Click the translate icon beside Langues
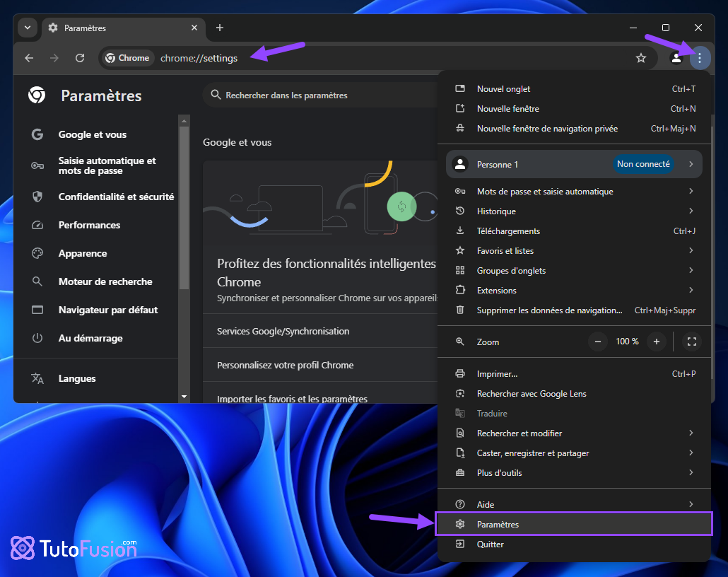 (37, 378)
